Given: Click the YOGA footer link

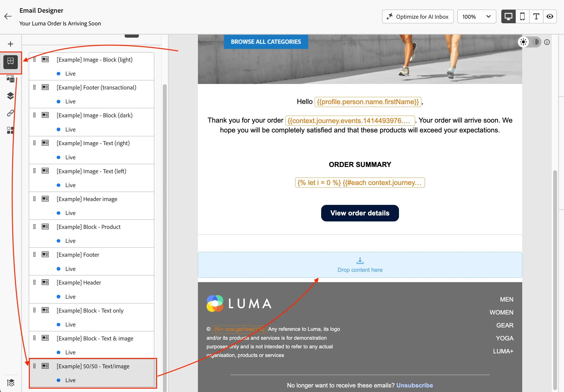Looking at the screenshot, I should 505,338.
